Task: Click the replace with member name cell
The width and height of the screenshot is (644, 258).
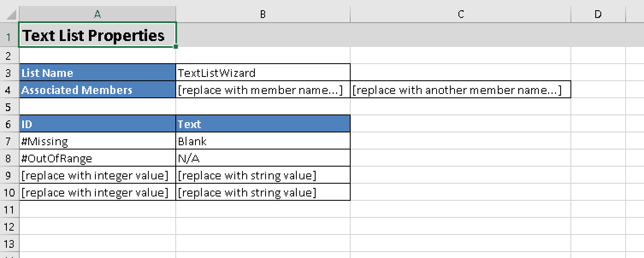Action: click(263, 90)
